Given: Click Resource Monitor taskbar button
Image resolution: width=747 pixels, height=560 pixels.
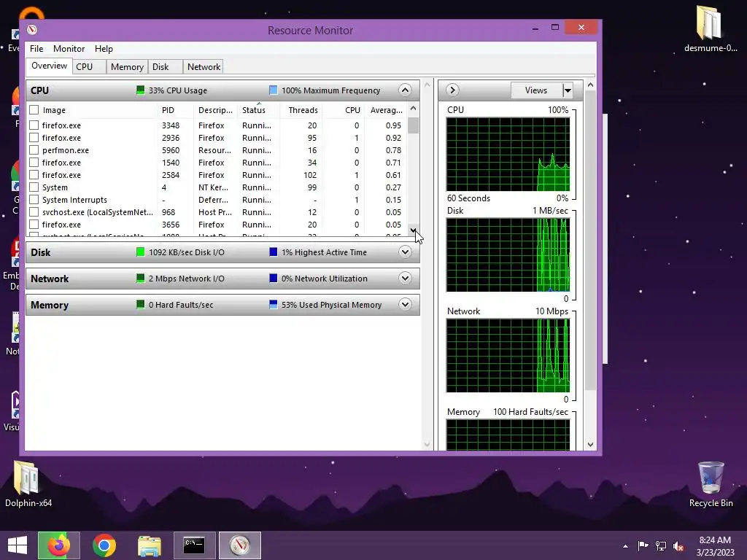Looking at the screenshot, I should click(x=239, y=545).
